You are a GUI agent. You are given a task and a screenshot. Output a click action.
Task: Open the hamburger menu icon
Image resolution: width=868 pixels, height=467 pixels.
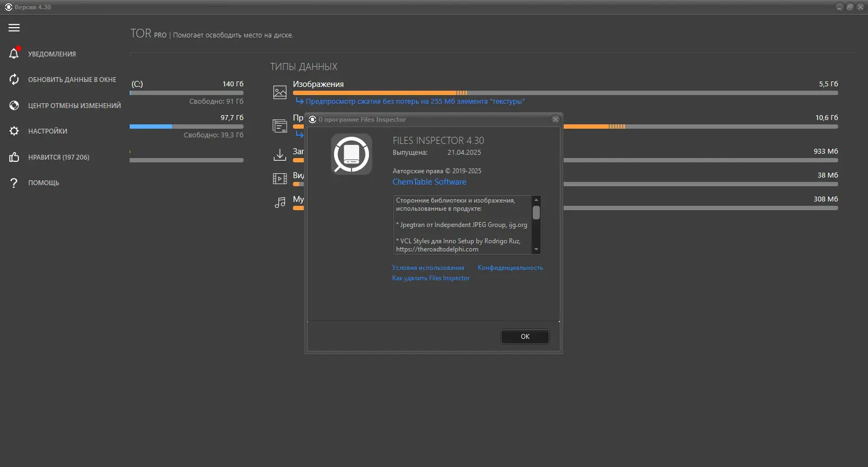point(14,28)
